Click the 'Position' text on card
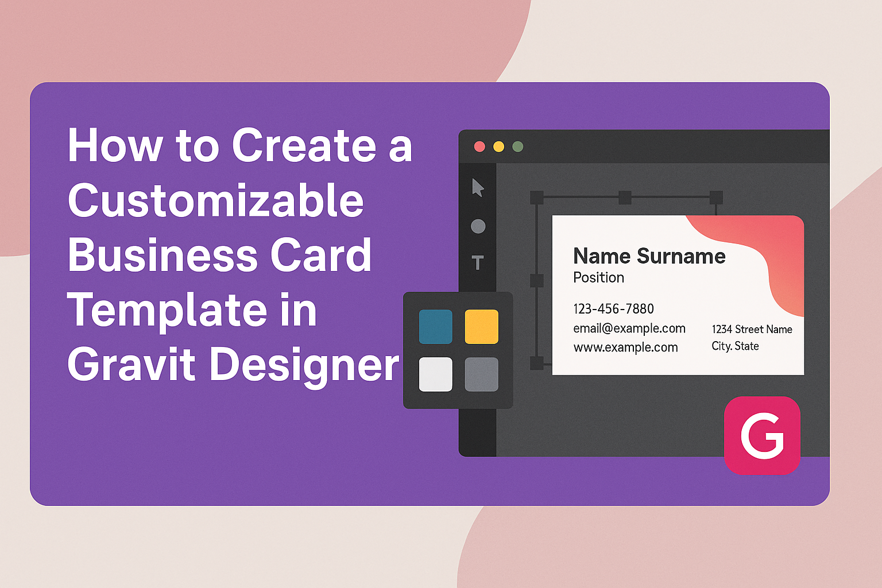Screen dimensions: 882x588 tap(599, 277)
